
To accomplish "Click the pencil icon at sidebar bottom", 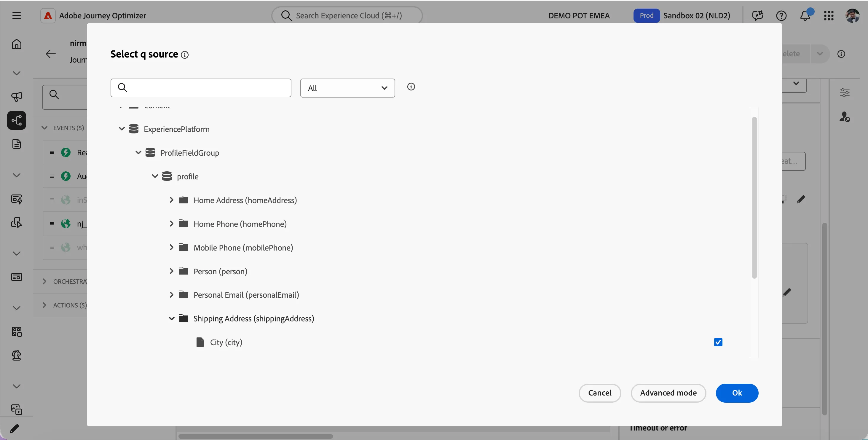I will [14, 429].
